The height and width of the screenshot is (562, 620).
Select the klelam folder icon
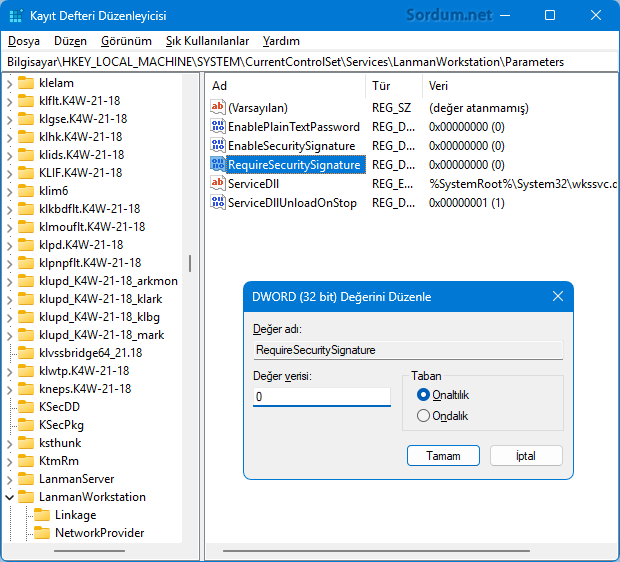[x=26, y=83]
